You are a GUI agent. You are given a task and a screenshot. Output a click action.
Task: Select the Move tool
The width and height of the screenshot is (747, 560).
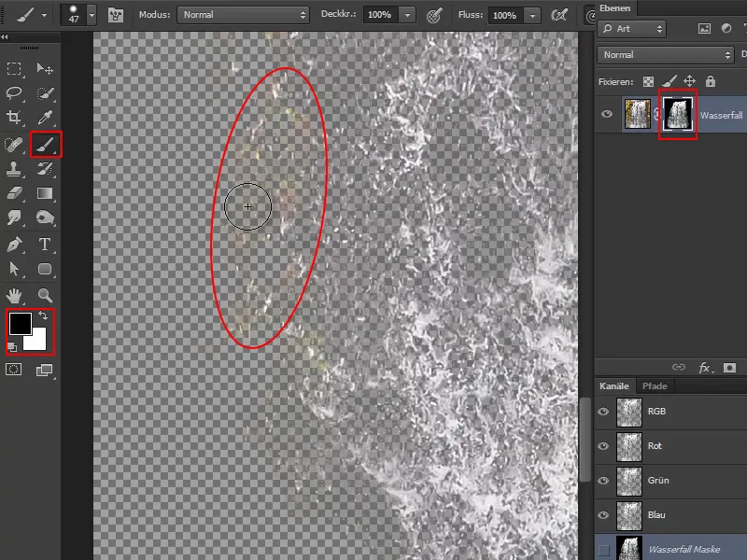[x=45, y=68]
